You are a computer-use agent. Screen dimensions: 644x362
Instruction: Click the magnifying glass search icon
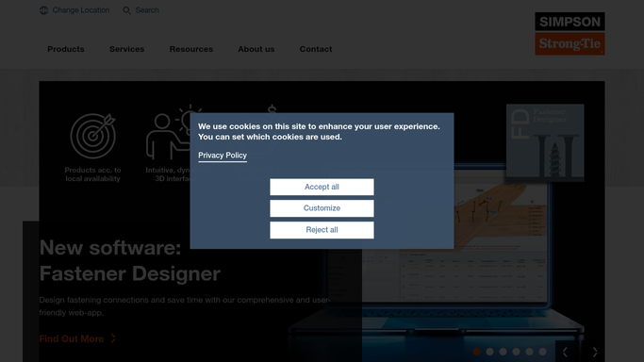[x=126, y=10]
